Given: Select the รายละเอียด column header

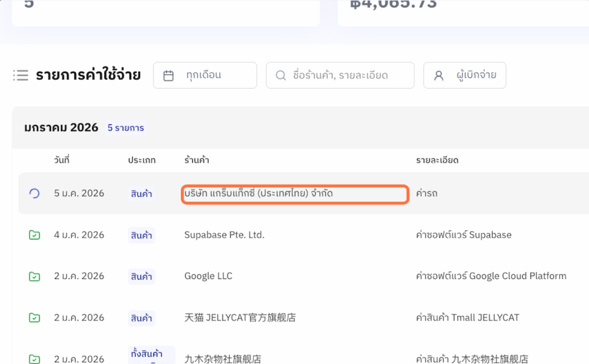Looking at the screenshot, I should [438, 160].
